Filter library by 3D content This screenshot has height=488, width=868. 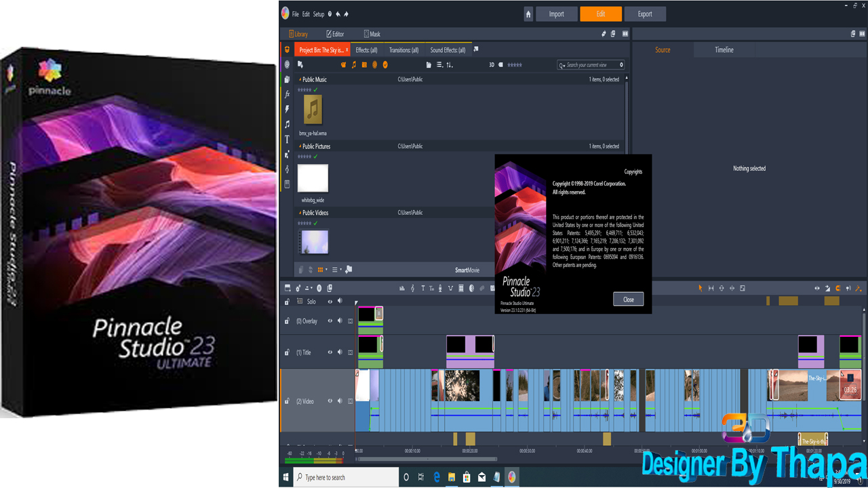click(x=492, y=65)
